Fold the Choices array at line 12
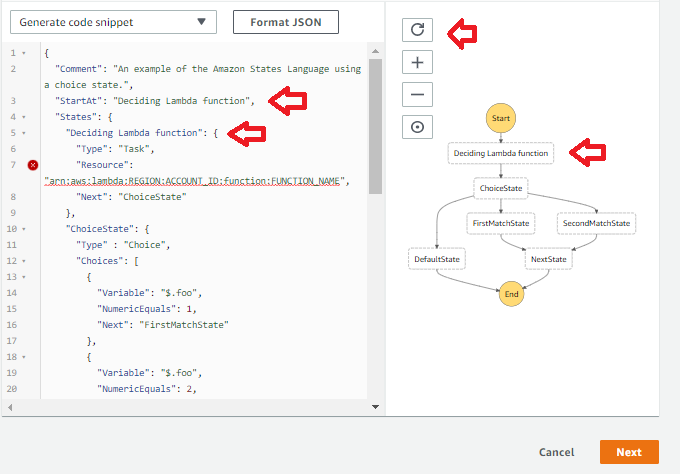The height and width of the screenshot is (474, 681). click(24, 260)
